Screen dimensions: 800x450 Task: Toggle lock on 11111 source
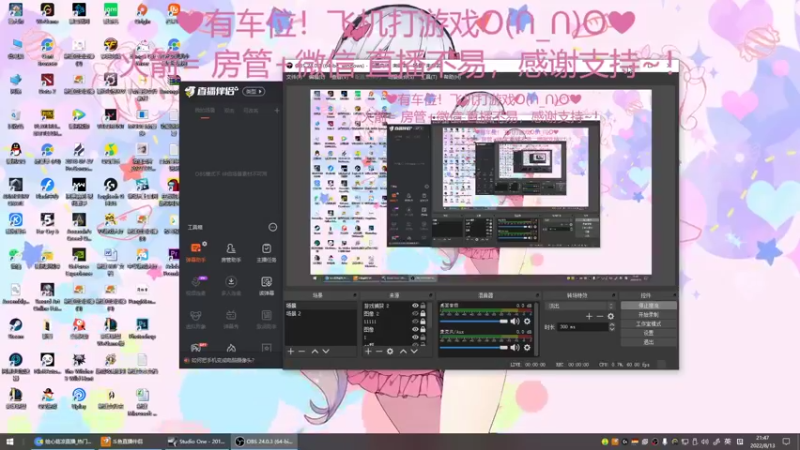[422, 321]
